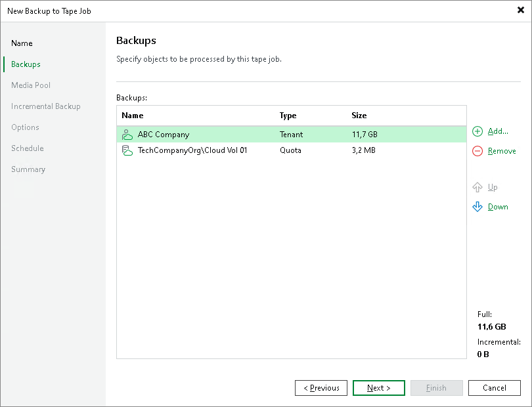
Task: Open the Incremental Backup wizard step
Action: coord(46,106)
